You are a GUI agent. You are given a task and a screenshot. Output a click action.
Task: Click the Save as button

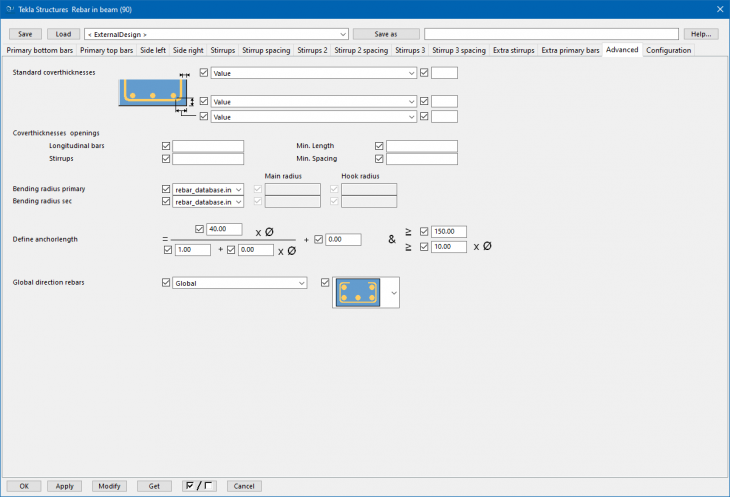pos(385,34)
